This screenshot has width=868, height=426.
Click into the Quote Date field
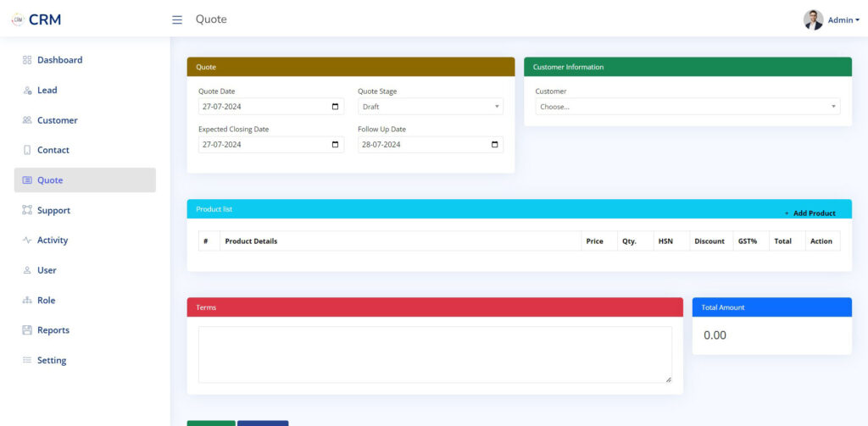(x=271, y=107)
